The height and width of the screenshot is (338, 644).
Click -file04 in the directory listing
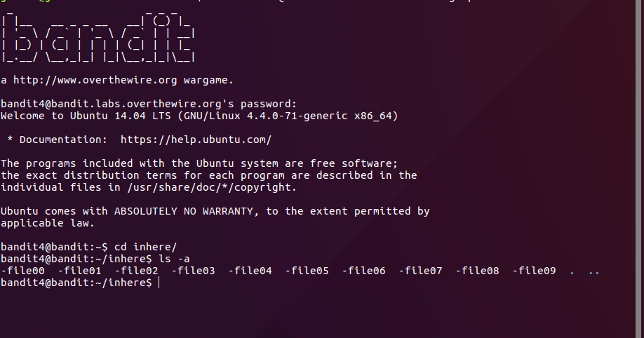(250, 271)
